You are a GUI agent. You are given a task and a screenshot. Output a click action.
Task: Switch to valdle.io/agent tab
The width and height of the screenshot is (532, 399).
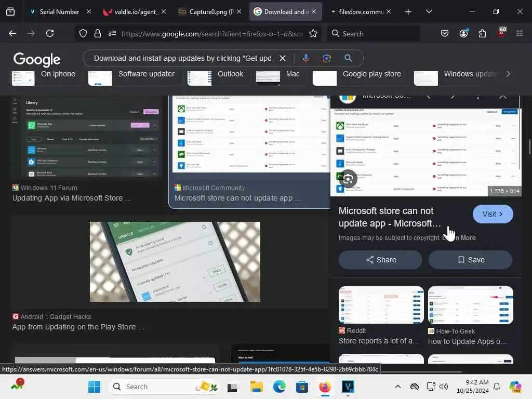coord(135,12)
